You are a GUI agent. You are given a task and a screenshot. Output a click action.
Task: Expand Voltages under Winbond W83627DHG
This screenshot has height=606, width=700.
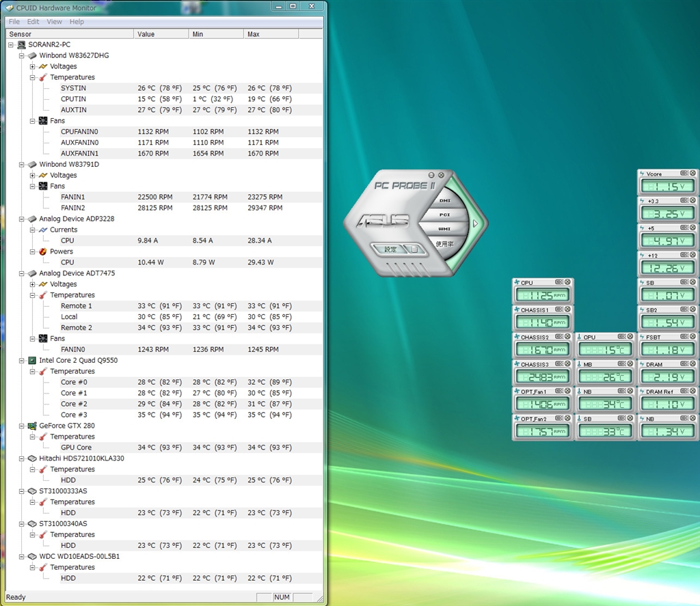(x=32, y=66)
